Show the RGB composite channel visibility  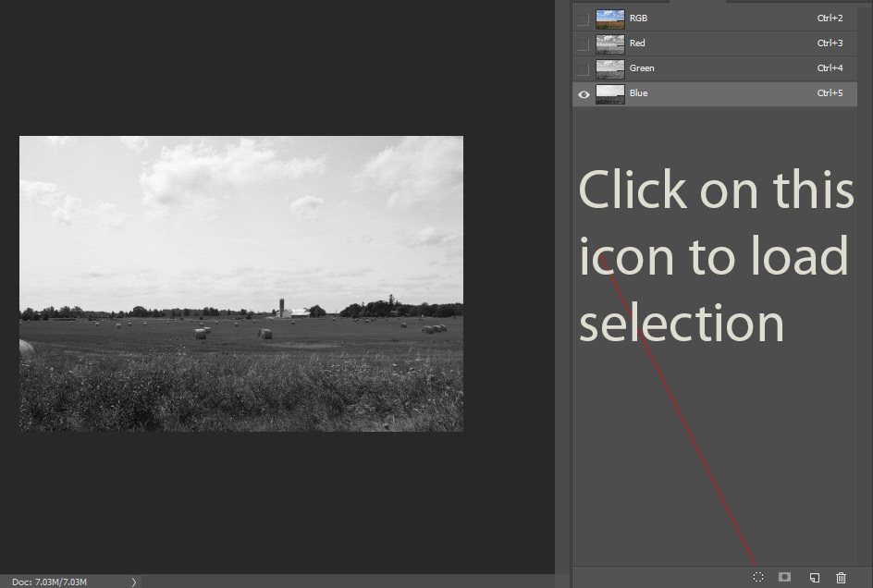point(583,18)
